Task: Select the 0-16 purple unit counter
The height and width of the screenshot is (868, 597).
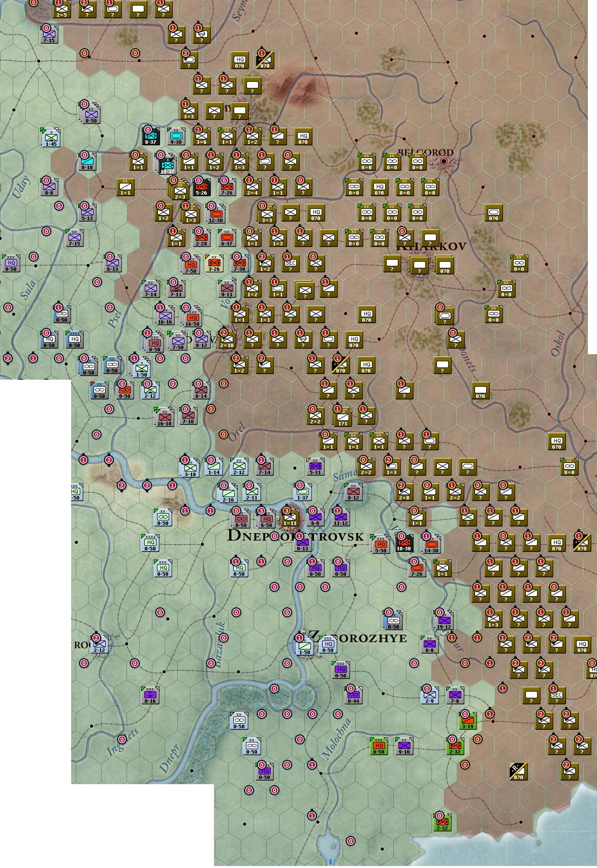Action: click(150, 695)
